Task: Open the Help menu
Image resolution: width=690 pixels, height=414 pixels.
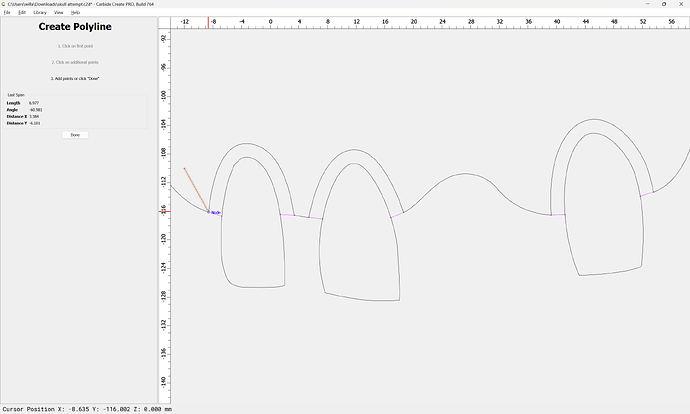Action: point(75,12)
